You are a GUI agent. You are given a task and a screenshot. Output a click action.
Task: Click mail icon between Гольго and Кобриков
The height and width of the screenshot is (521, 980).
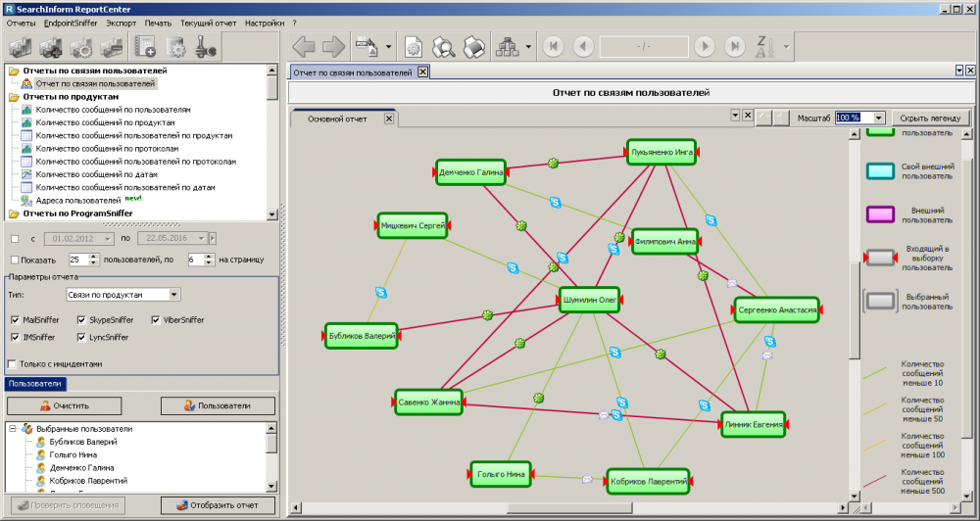(587, 479)
